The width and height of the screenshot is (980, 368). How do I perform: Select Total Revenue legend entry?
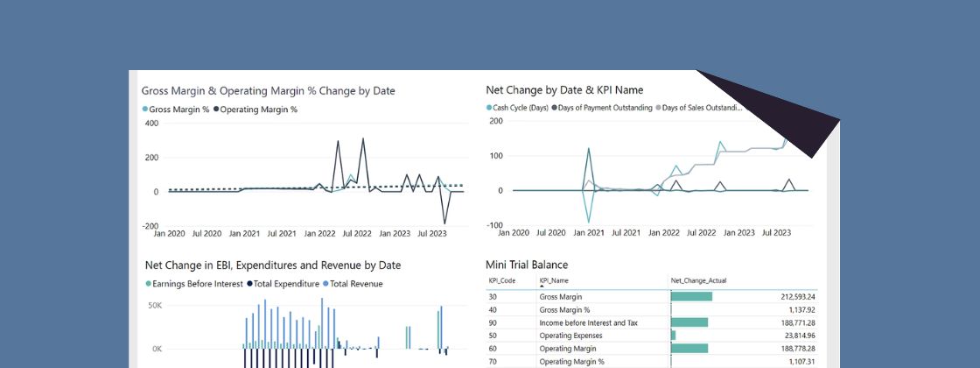353,284
